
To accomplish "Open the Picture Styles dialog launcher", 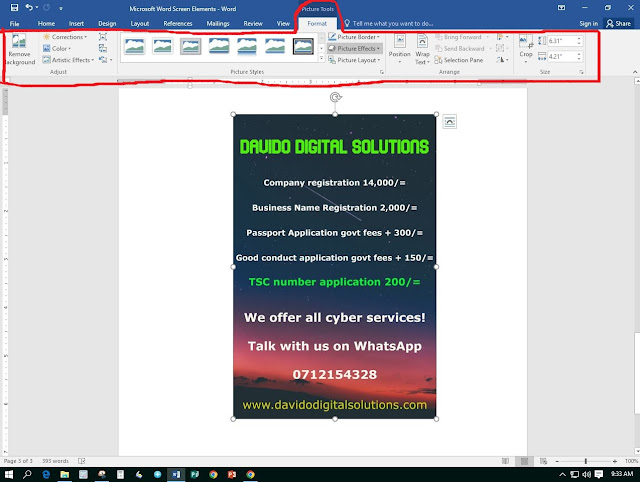I will coord(382,72).
